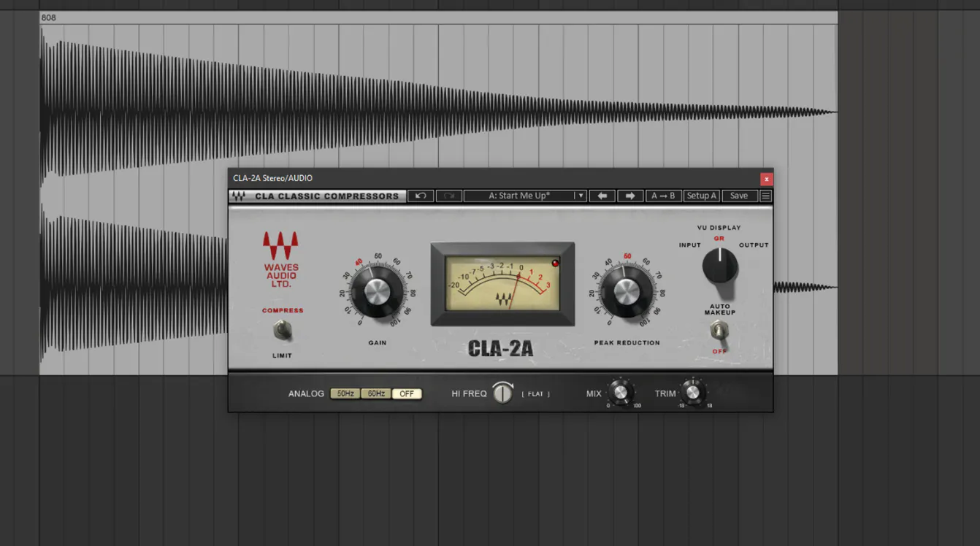Open the plugin hamburger menu
Screen dimensions: 980x546
pyautogui.click(x=765, y=196)
